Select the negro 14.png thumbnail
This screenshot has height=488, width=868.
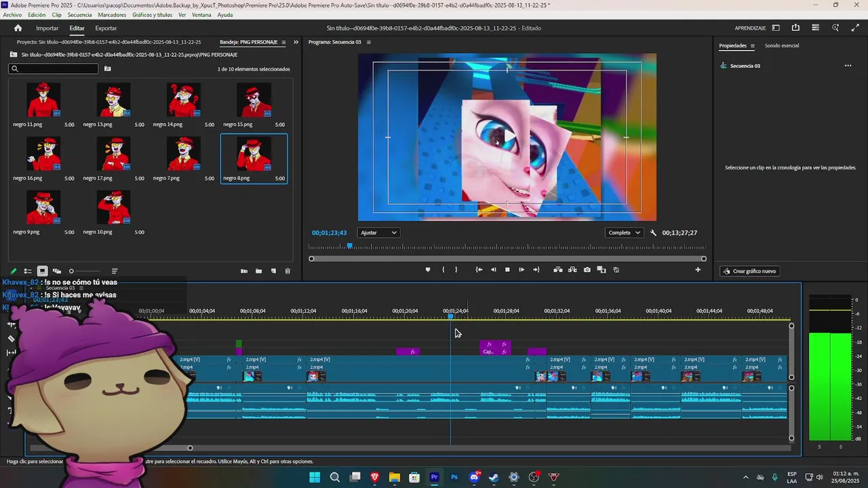click(x=183, y=100)
